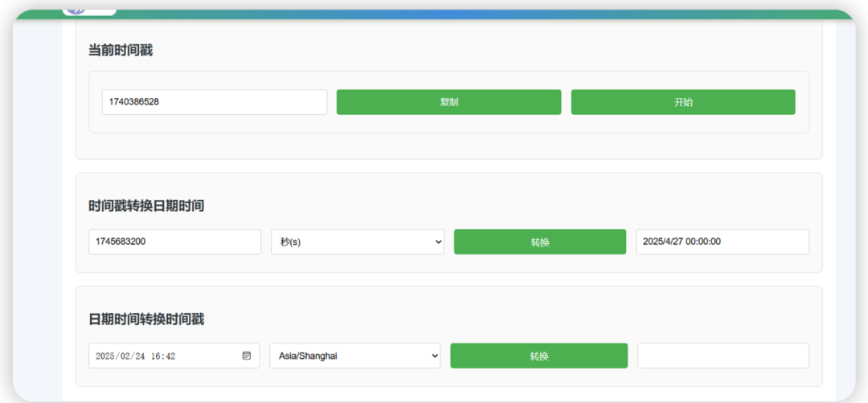Click the 时间戳转换日期时间 heading
The width and height of the screenshot is (868, 403).
click(x=146, y=206)
